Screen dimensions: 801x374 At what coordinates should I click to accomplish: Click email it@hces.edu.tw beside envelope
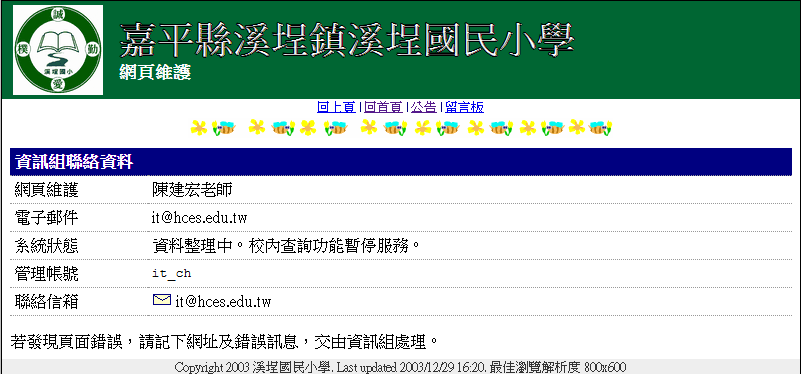point(223,302)
